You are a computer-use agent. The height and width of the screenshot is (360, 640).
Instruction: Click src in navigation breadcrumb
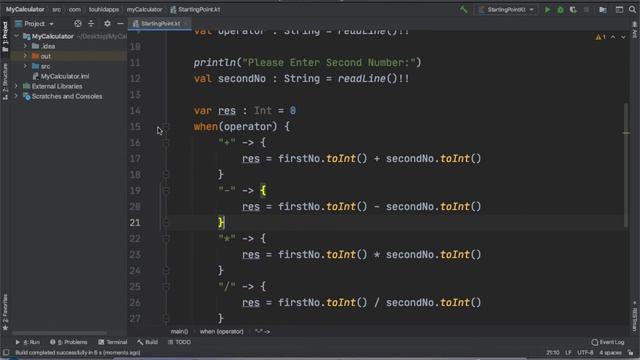coord(56,9)
